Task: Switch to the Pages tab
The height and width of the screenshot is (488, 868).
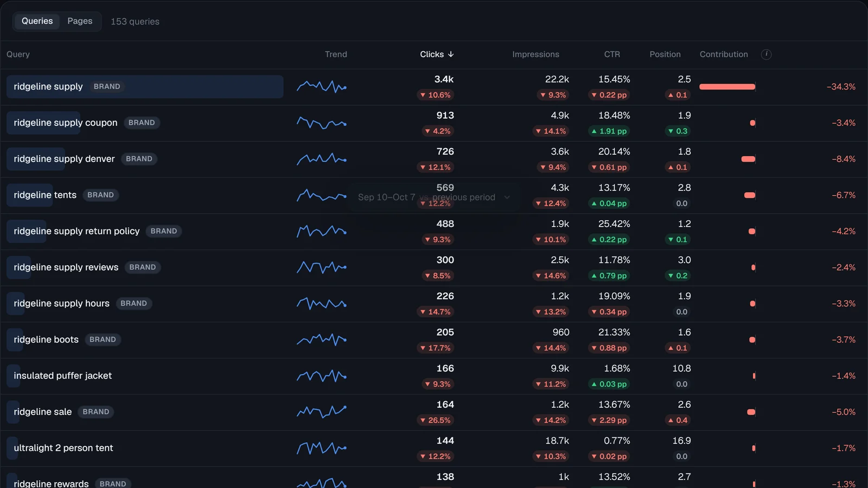Action: (80, 21)
